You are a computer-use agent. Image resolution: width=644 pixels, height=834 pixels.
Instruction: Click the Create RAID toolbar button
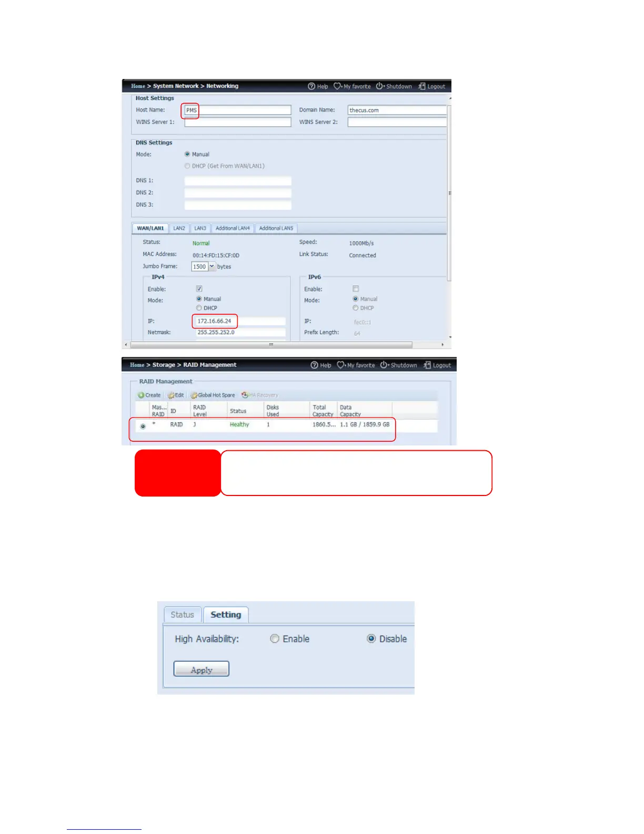(149, 395)
